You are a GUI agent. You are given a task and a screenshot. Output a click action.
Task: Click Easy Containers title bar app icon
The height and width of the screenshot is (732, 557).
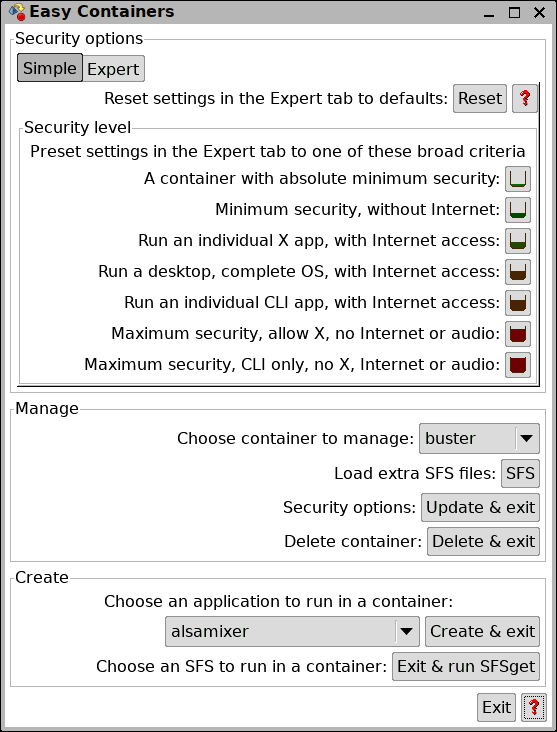tap(17, 12)
